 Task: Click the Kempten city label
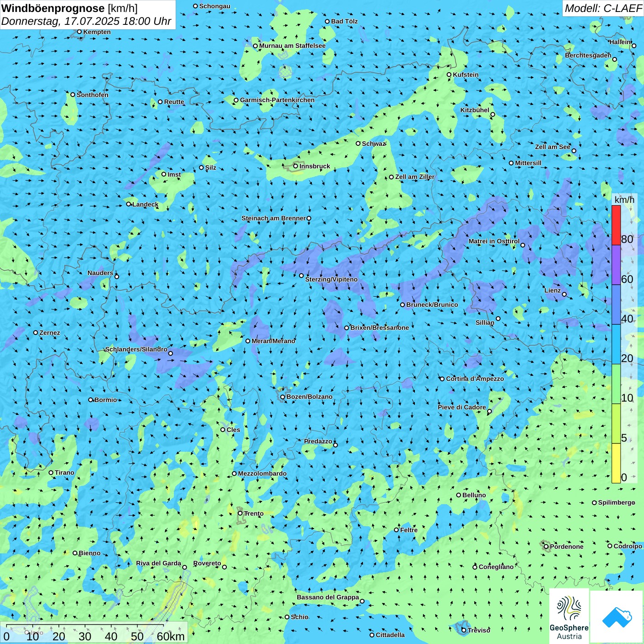coord(97,32)
